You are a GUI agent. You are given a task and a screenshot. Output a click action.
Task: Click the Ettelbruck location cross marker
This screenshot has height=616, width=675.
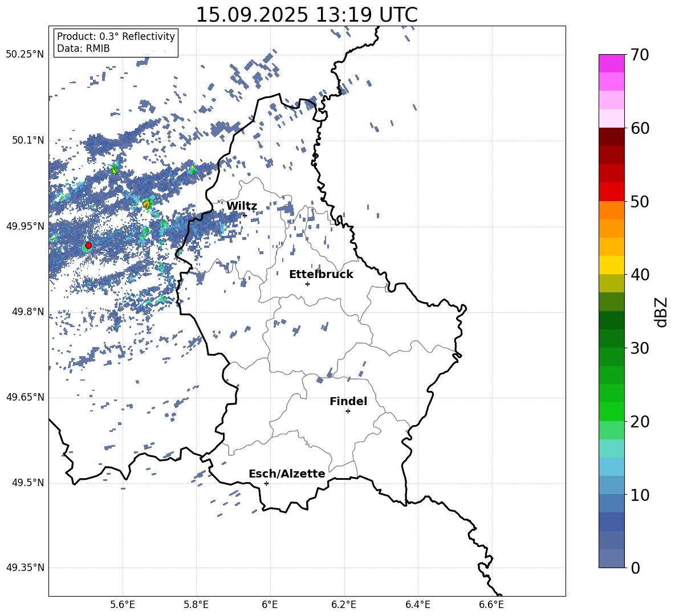307,284
